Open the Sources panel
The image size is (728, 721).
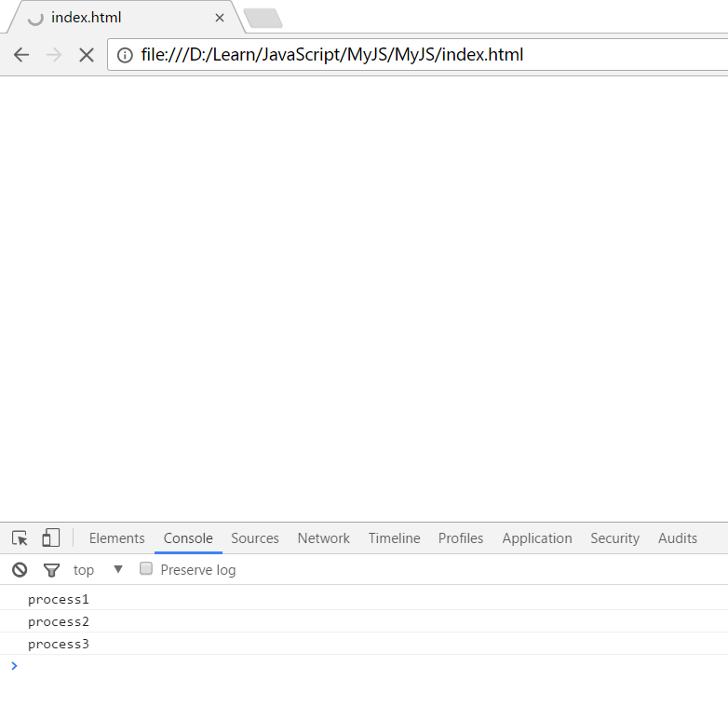coord(255,538)
